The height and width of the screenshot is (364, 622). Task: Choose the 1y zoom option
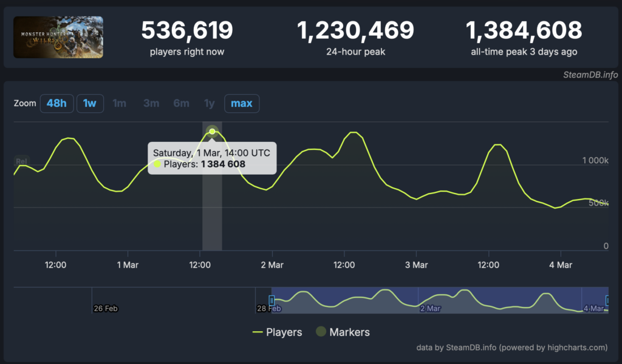point(210,103)
